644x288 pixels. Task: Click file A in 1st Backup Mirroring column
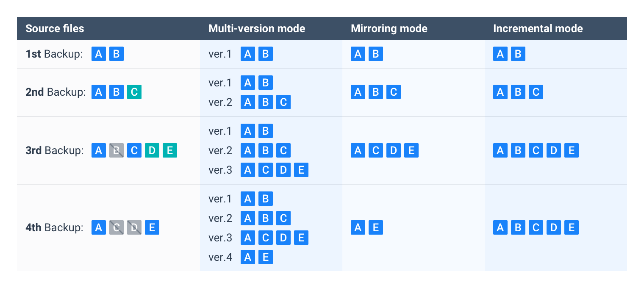pyautogui.click(x=358, y=54)
